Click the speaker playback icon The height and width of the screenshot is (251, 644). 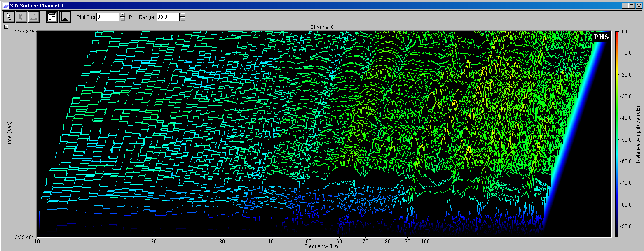click(21, 17)
